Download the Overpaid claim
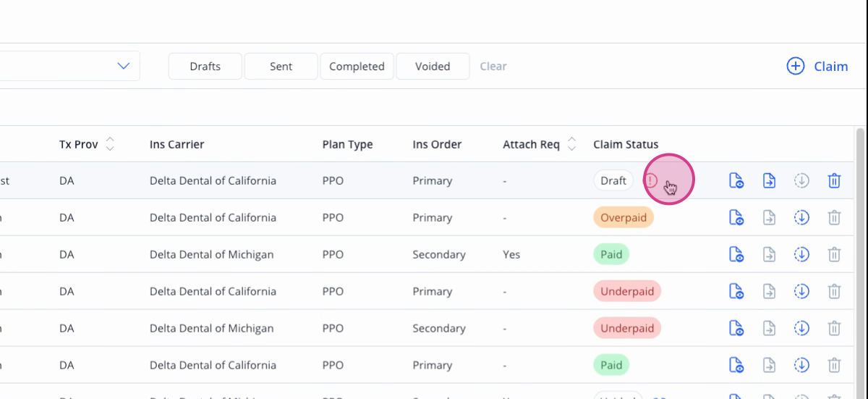This screenshot has height=399, width=868. coord(801,217)
